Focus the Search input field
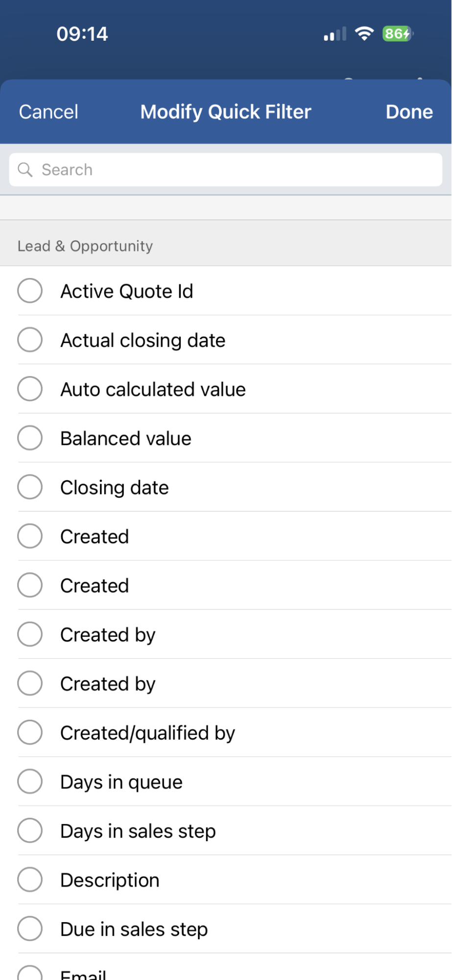 click(235, 170)
